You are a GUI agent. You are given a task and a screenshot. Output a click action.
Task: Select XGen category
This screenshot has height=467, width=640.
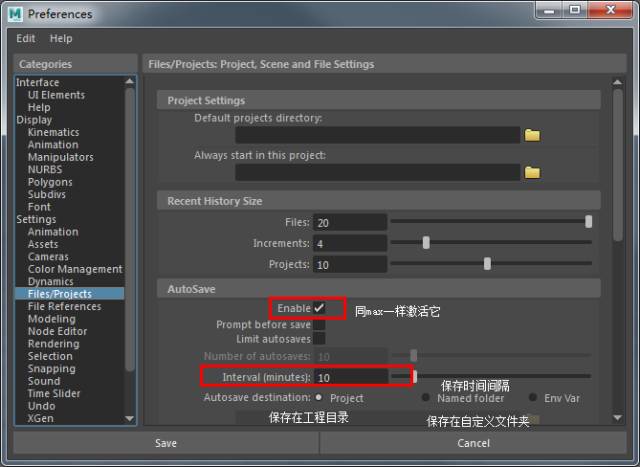click(40, 418)
